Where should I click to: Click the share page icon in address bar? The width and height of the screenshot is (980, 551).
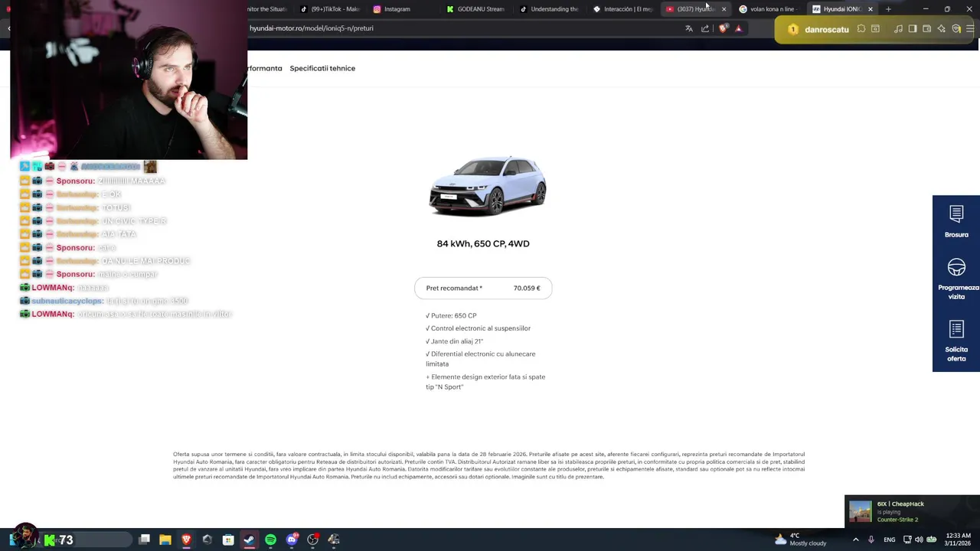705,28
